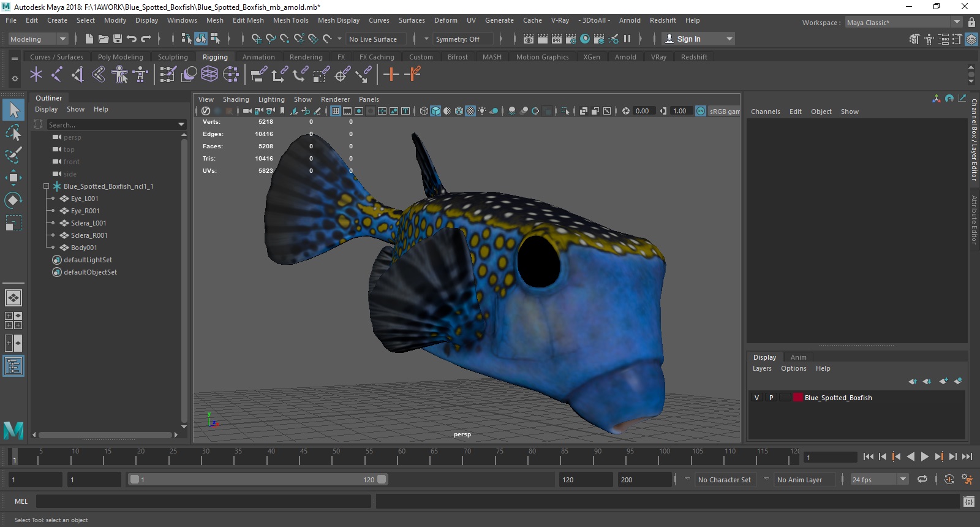The width and height of the screenshot is (980, 527).
Task: Click the Save Scene icon
Action: (116, 39)
